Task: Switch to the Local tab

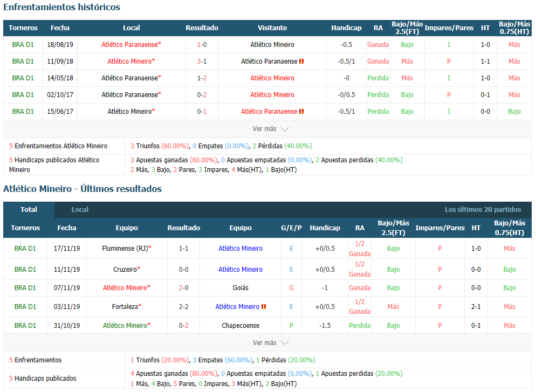Action: (x=80, y=210)
